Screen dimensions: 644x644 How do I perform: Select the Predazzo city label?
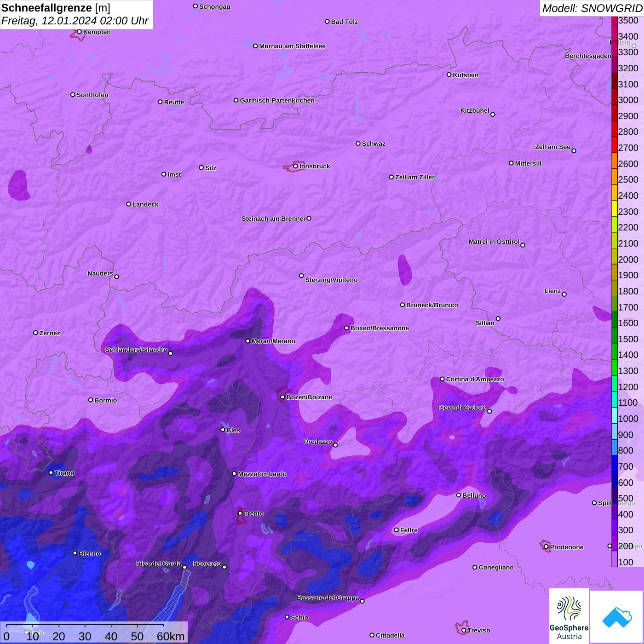pyautogui.click(x=318, y=442)
